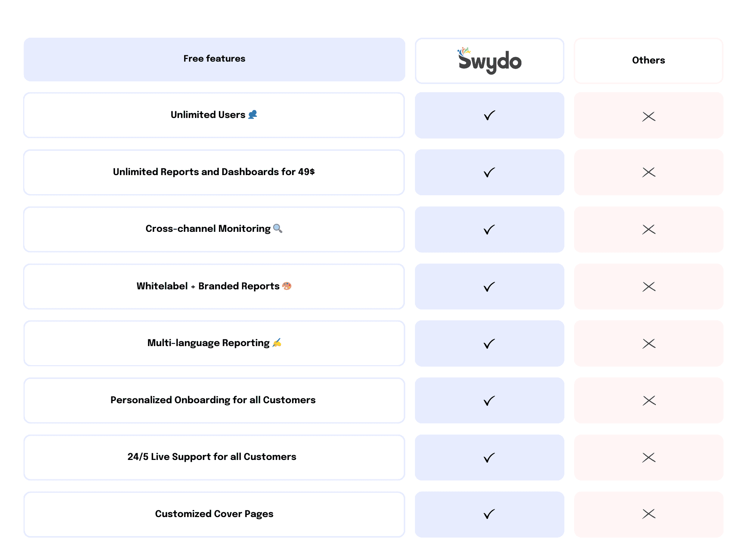
Task: Click the Swydo checkmark for Customized Cover Pages
Action: point(489,514)
